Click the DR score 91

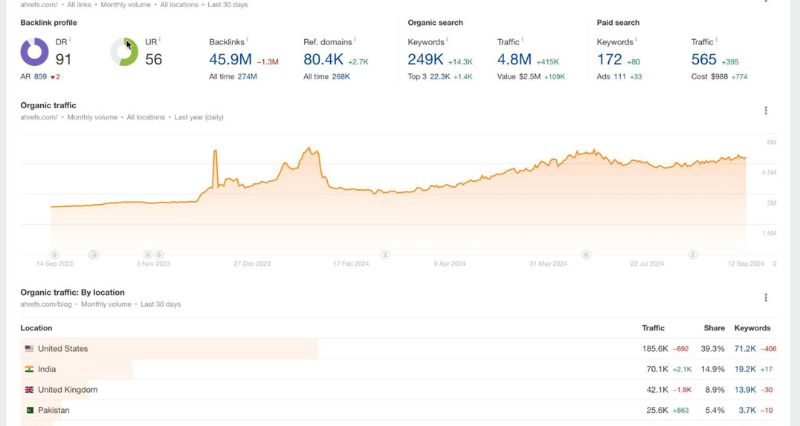pos(63,59)
